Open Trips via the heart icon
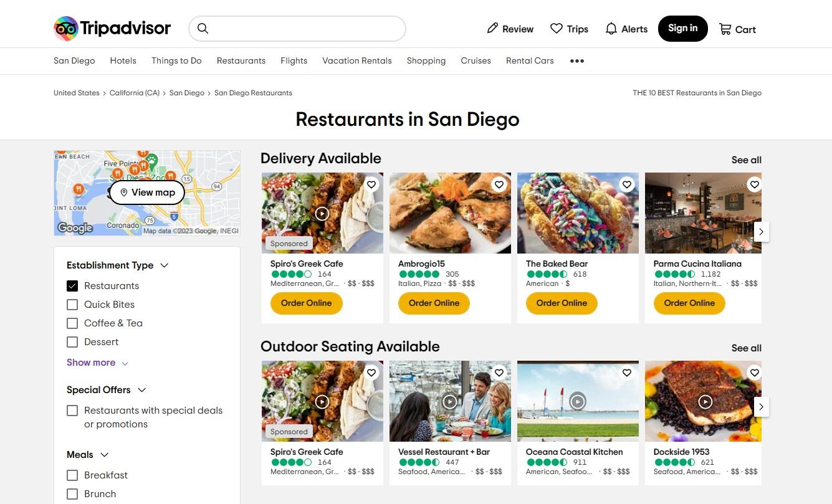Viewport: 832px width, 504px height. point(557,29)
